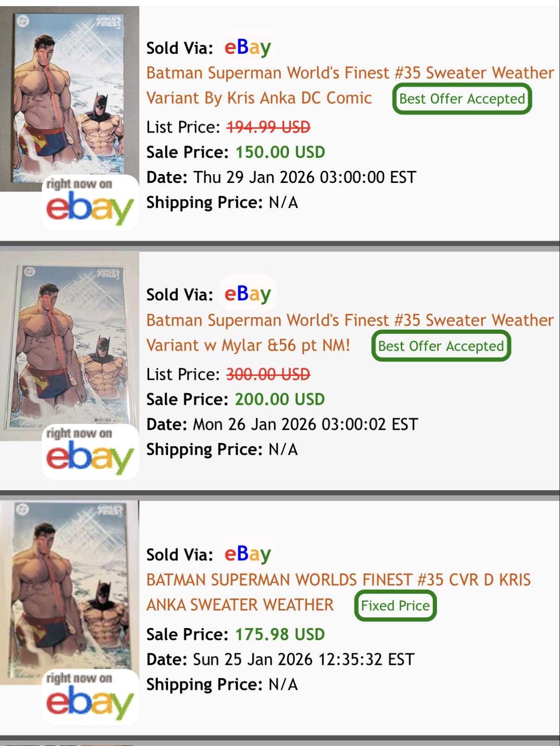View first listing comic cover thumbnail
560x746 pixels.
tap(70, 98)
